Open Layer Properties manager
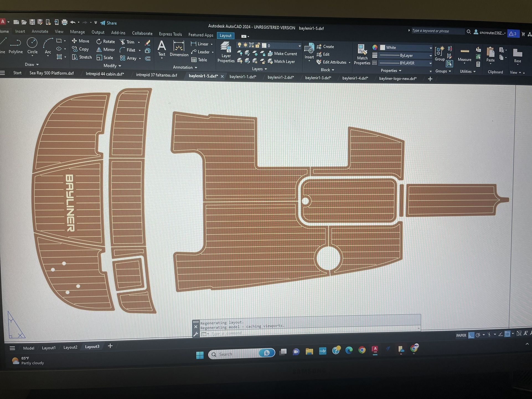The image size is (532, 399). (226, 52)
